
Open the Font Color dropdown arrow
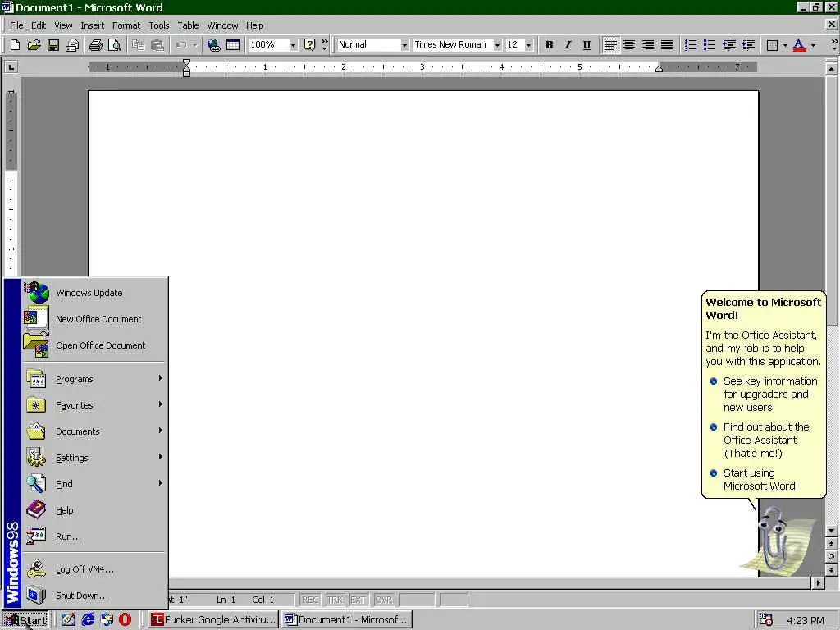(x=813, y=45)
